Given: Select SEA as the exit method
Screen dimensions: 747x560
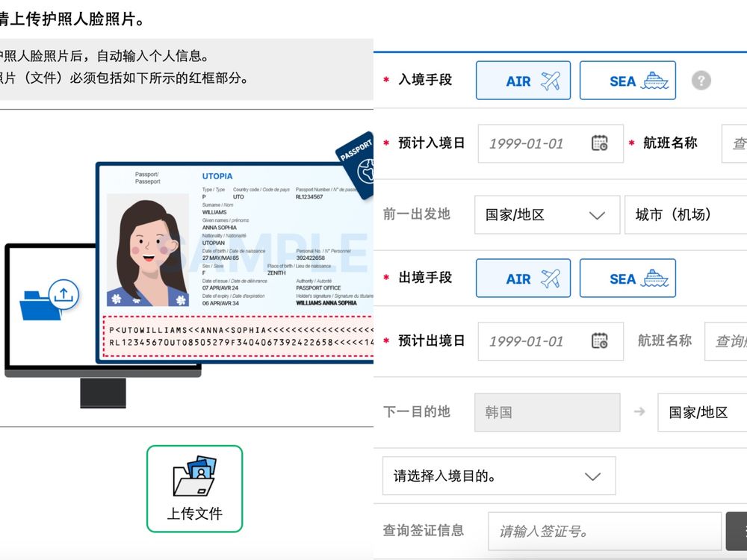Looking at the screenshot, I should pos(627,278).
